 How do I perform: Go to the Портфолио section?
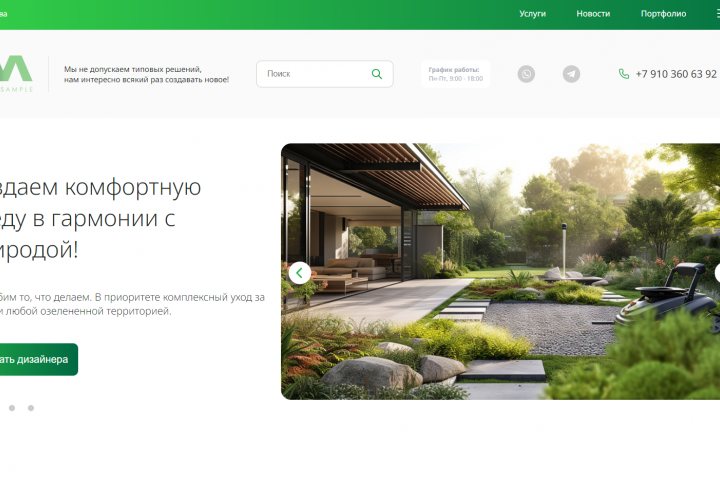(663, 14)
